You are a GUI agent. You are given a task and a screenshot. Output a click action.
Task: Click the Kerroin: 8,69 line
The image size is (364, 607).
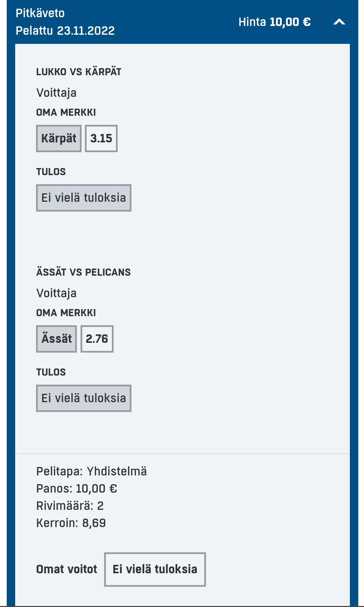coord(71,523)
